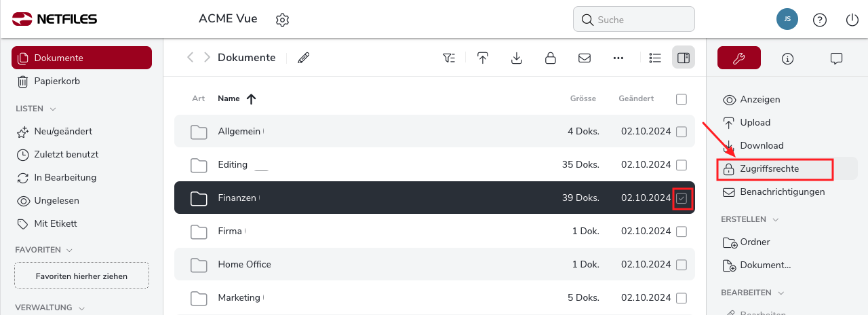Click the filter icon in toolbar
Viewport: 868px width, 315px height.
(x=449, y=58)
